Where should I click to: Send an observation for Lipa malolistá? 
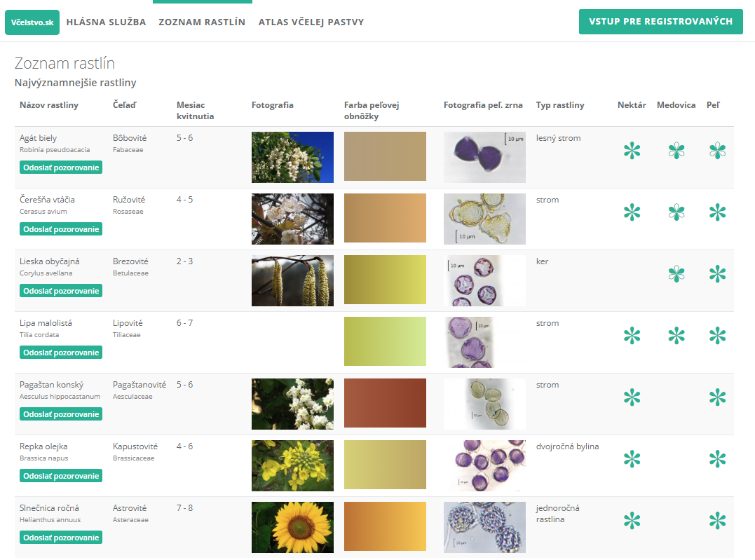[61, 353]
